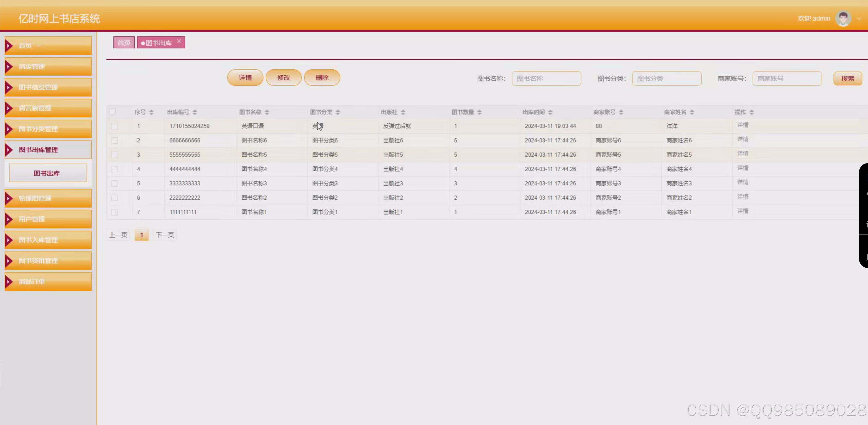The image size is (868, 425).
Task: Sort by 图书数量 column arrows
Action: (x=479, y=112)
